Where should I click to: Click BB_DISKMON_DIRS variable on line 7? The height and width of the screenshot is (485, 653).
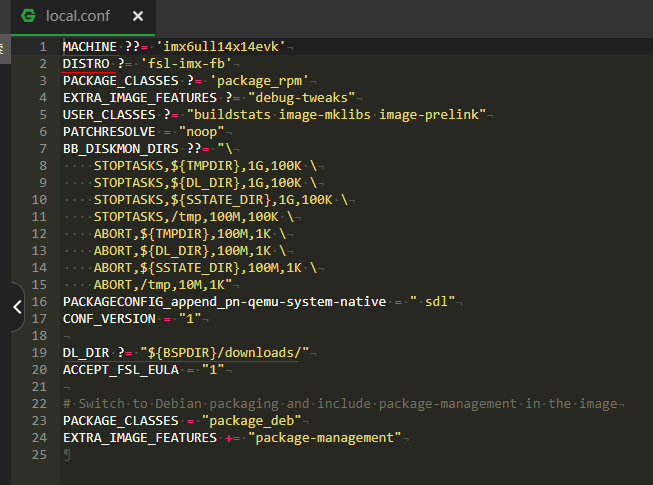(x=120, y=149)
